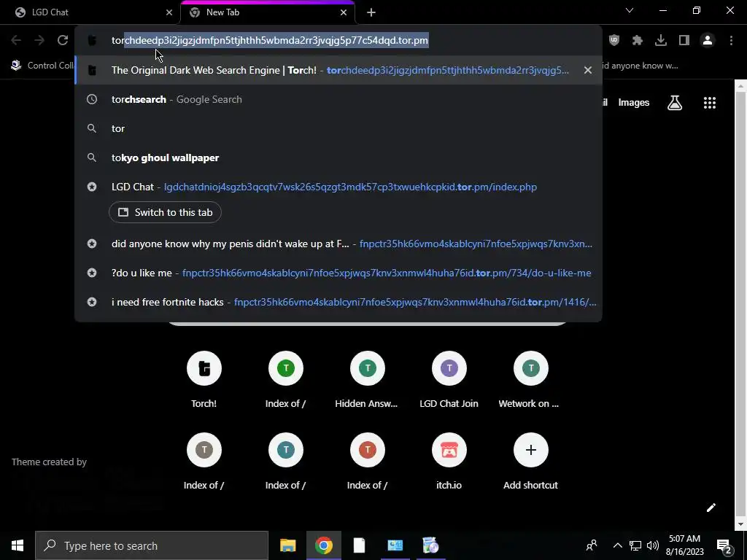Open Search Labs flask icon
The height and width of the screenshot is (560, 747).
click(675, 102)
